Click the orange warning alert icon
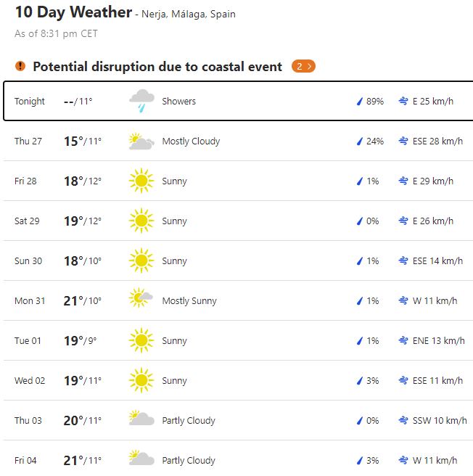 [x=20, y=67]
